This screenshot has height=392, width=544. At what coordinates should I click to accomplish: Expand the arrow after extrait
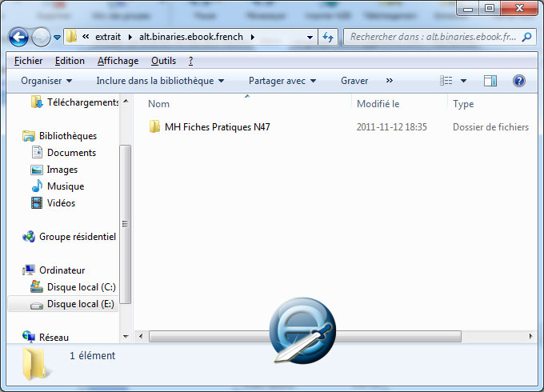[130, 37]
